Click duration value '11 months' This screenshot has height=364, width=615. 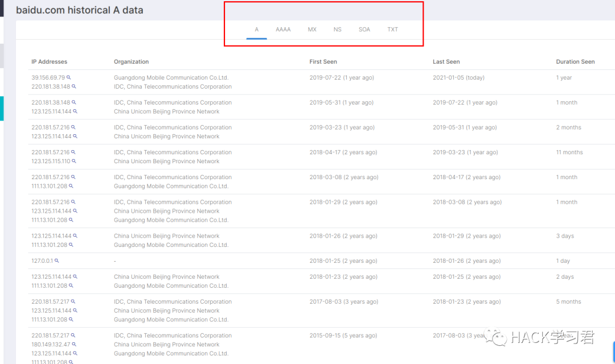click(x=569, y=152)
